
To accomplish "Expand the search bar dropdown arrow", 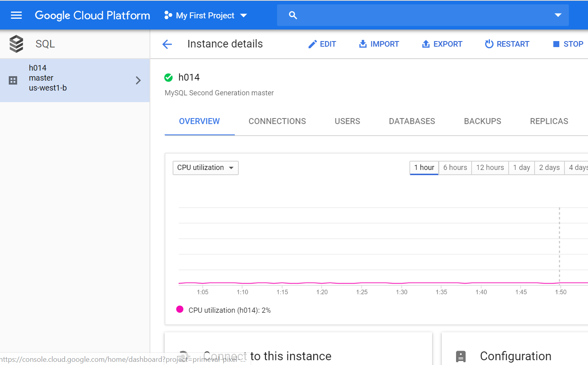I will [558, 15].
